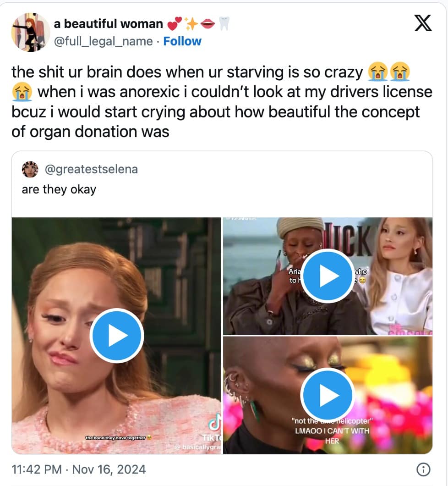
Task: Play the bottom-right video with tulips
Action: pyautogui.click(x=327, y=394)
